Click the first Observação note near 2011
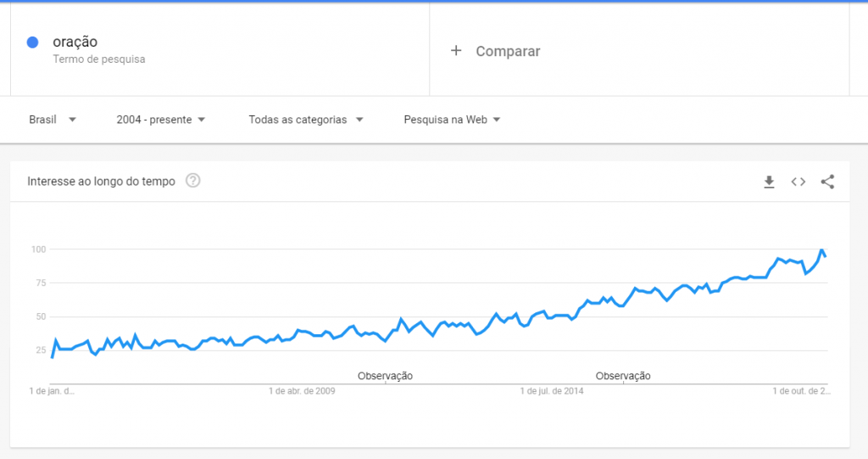 pos(385,376)
